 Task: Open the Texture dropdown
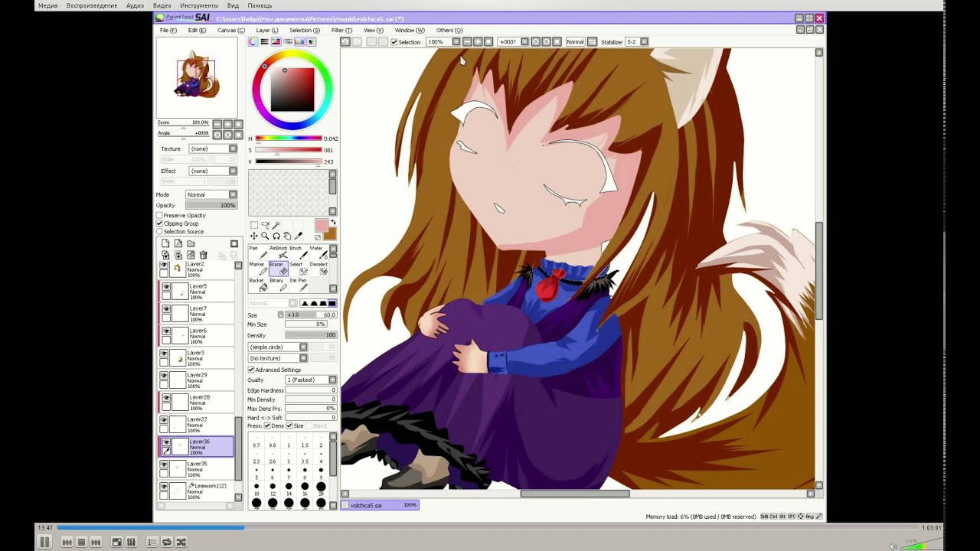(x=212, y=148)
